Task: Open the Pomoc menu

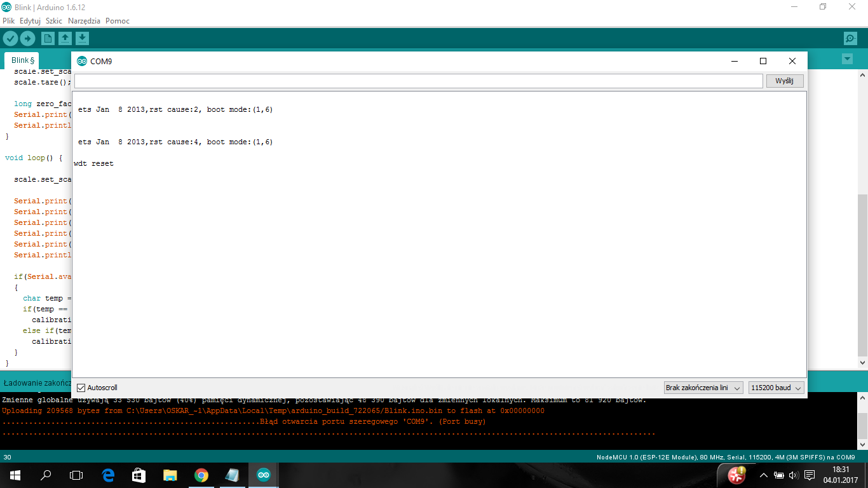Action: coord(118,21)
